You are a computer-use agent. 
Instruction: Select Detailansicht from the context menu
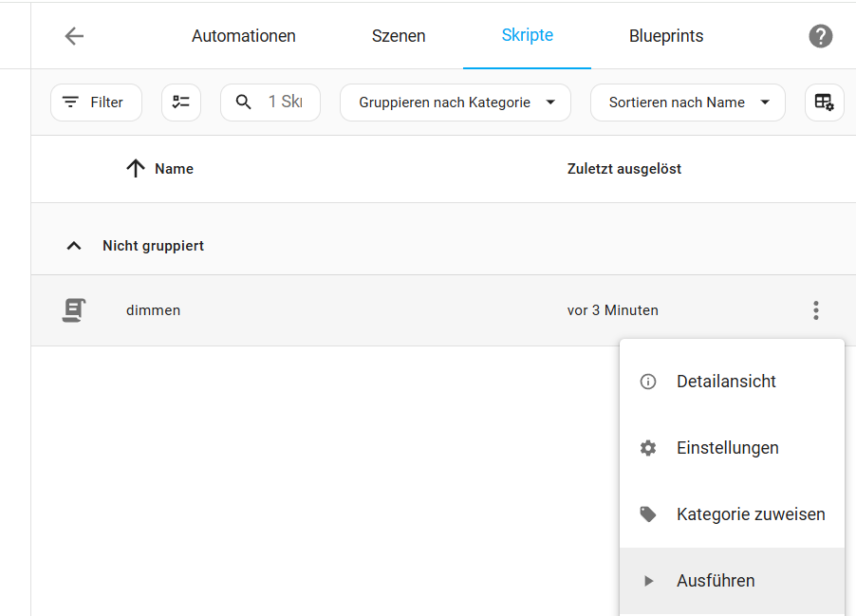(x=726, y=382)
